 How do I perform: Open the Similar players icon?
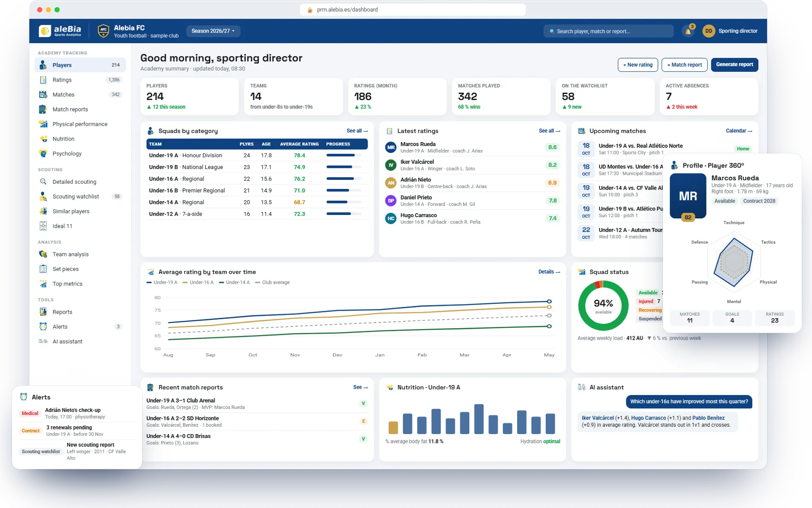click(x=43, y=211)
